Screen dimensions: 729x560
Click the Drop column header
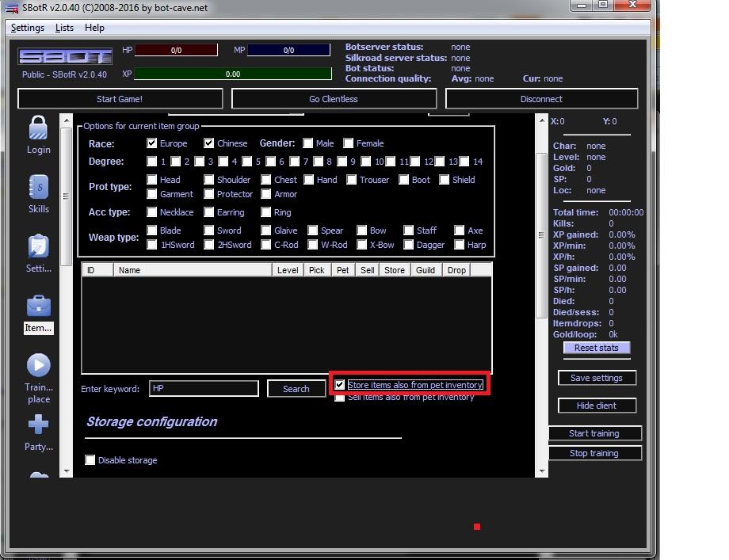[456, 270]
